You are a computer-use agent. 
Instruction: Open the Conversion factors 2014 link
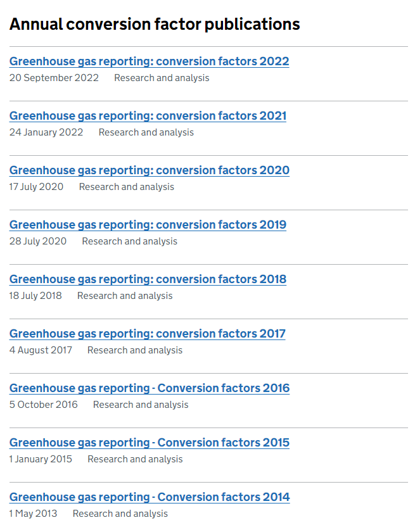149,497
